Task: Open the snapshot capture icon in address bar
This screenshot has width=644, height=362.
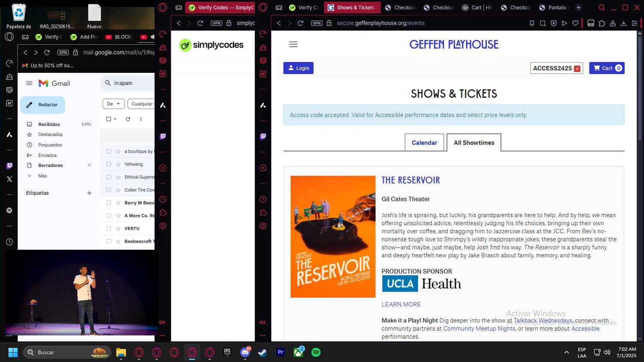Action: tap(543, 23)
